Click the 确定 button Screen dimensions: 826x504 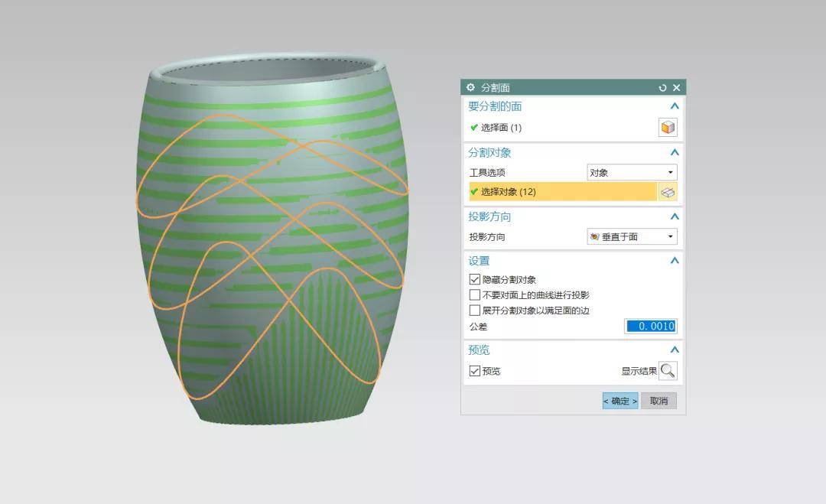(x=619, y=401)
